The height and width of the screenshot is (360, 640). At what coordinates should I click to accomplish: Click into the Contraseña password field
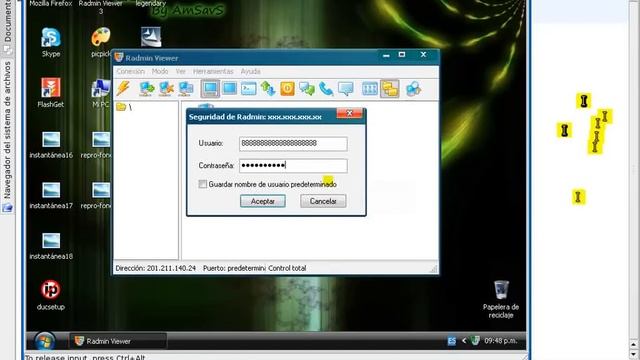(x=293, y=165)
